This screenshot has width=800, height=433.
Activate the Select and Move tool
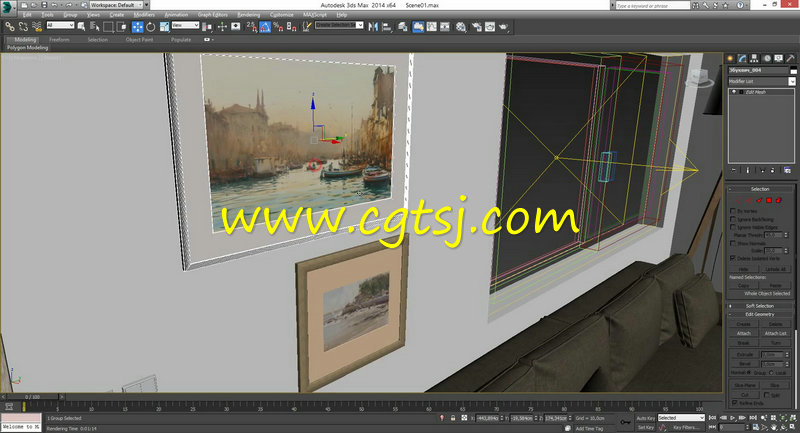click(x=137, y=27)
